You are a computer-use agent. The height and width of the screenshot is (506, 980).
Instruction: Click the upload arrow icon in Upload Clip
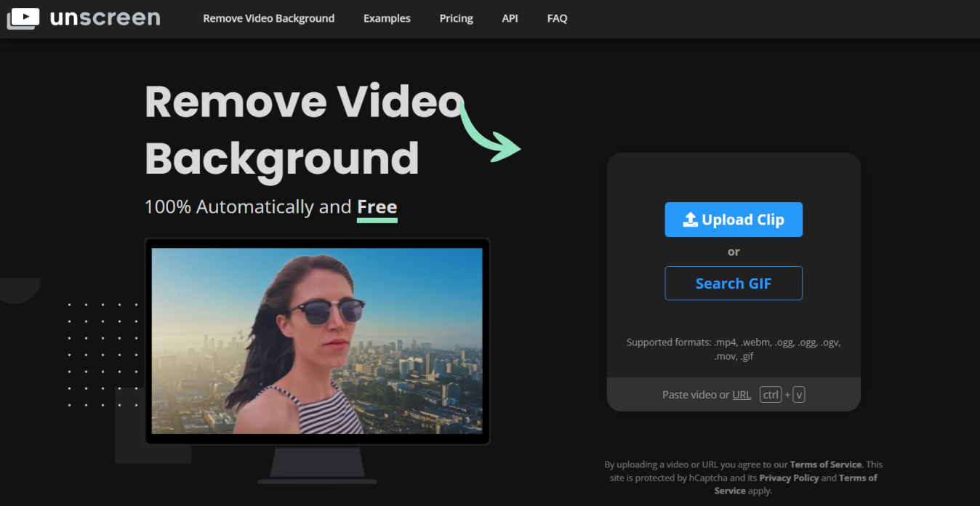(690, 220)
